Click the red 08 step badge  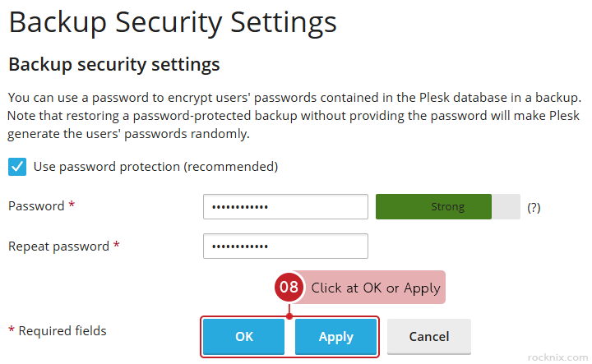pyautogui.click(x=289, y=288)
